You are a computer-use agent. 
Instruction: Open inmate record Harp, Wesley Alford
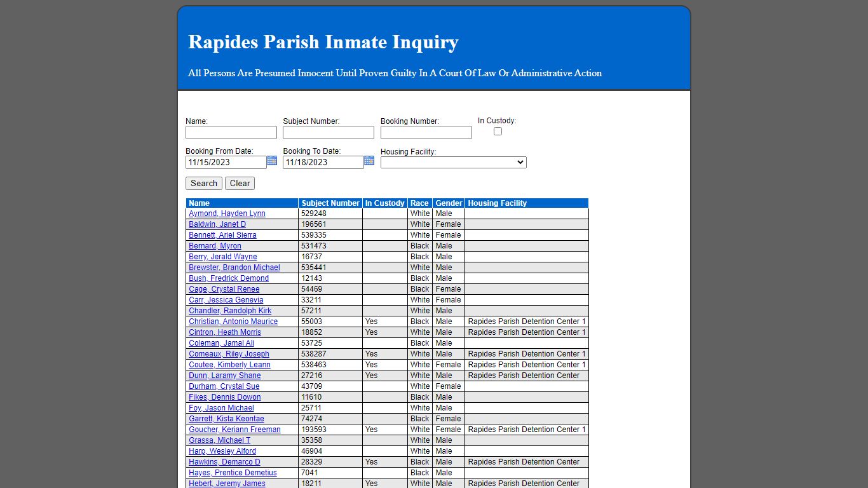222,451
